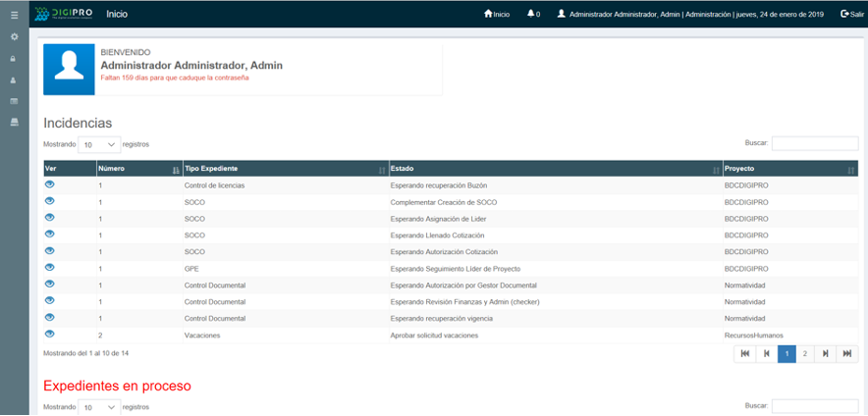The image size is (868, 416).
Task: Open the user icon in sidebar
Action: 14,79
